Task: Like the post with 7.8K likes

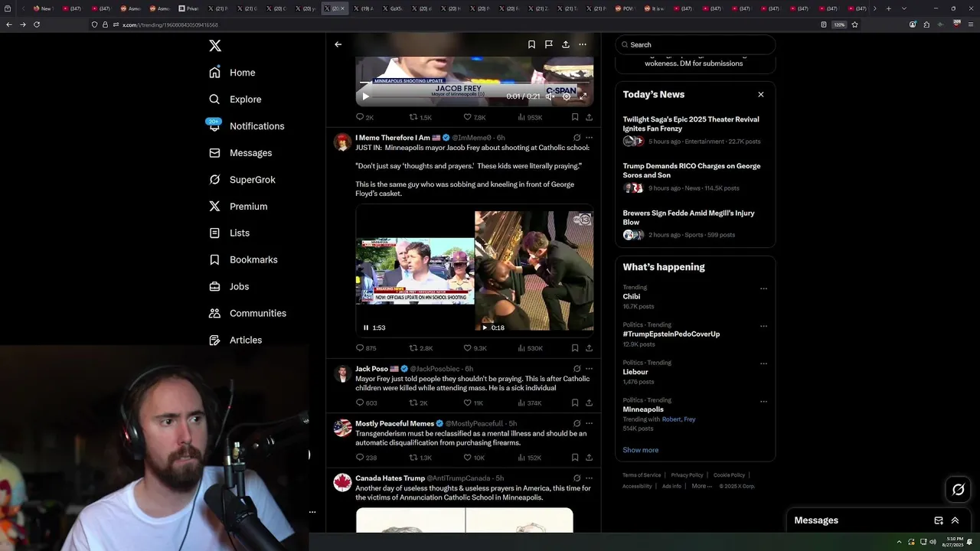Action: (475, 117)
